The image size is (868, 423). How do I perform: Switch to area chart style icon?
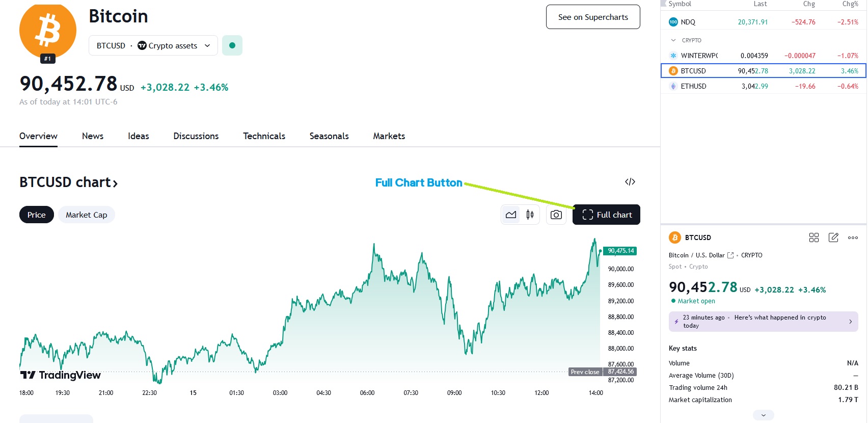511,215
